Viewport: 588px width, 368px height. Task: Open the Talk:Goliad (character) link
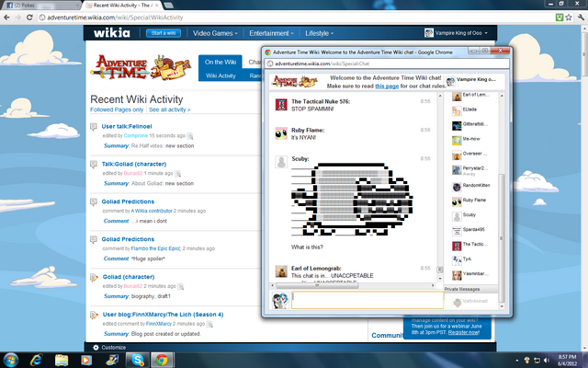[134, 164]
